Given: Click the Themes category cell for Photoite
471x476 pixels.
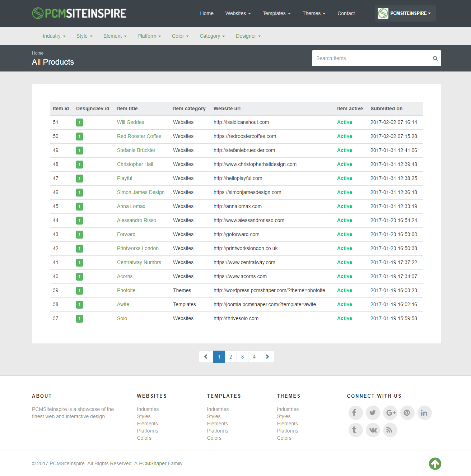Looking at the screenshot, I should tap(182, 291).
